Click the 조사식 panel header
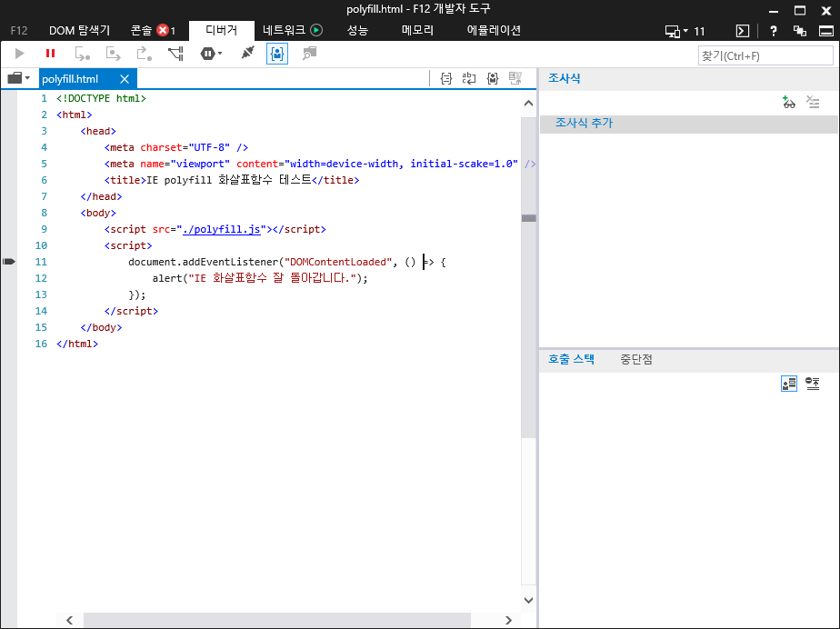Screen dimensions: 840x629 (565, 78)
